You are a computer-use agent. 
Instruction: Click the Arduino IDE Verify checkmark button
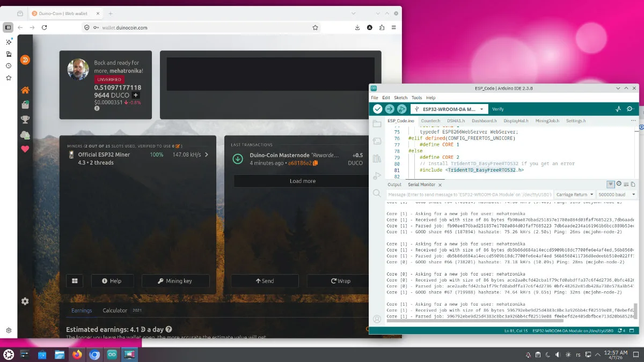(378, 109)
